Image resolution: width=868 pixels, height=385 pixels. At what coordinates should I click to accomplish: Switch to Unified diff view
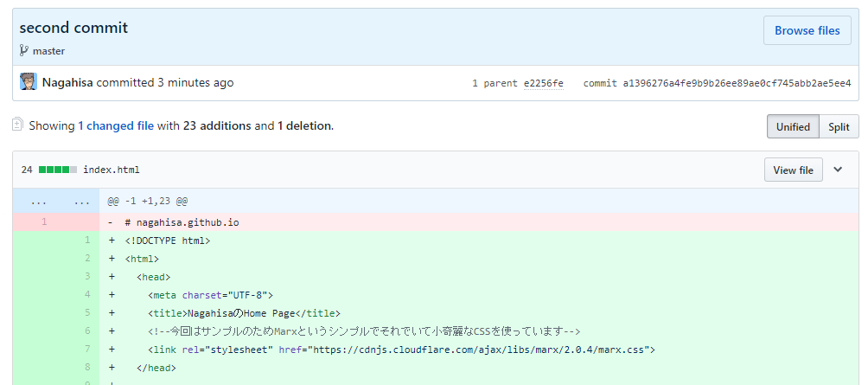[793, 126]
